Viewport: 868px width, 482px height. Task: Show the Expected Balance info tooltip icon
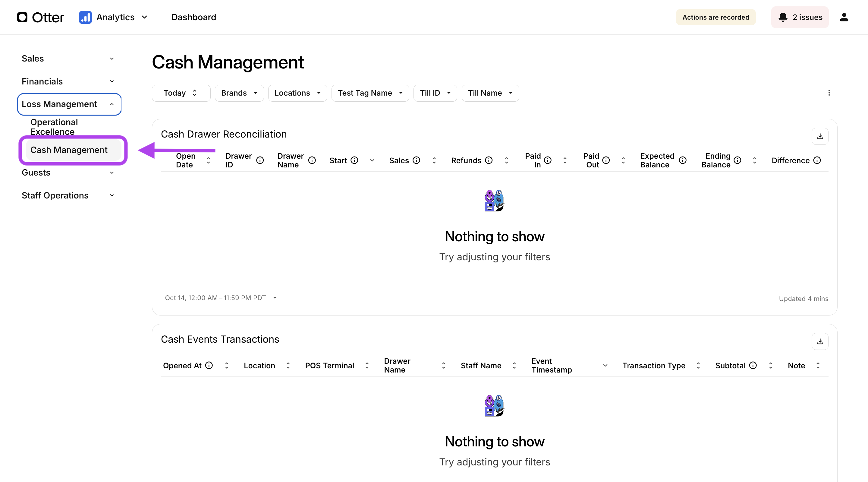pyautogui.click(x=683, y=160)
